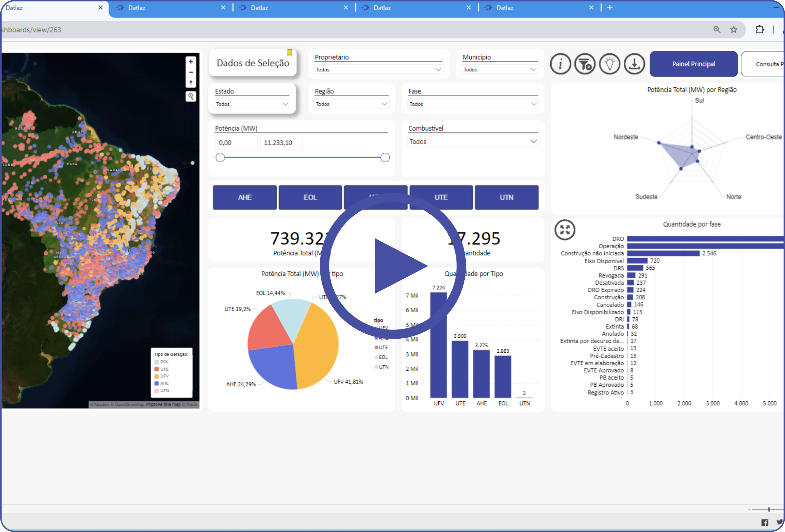Bookmark the page with the star icon
785x532 pixels.
click(733, 30)
